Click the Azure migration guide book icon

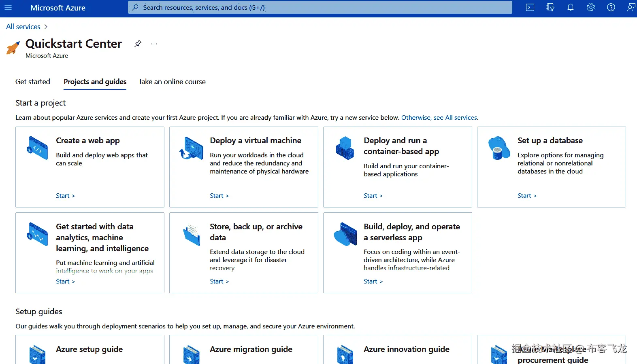192,355
